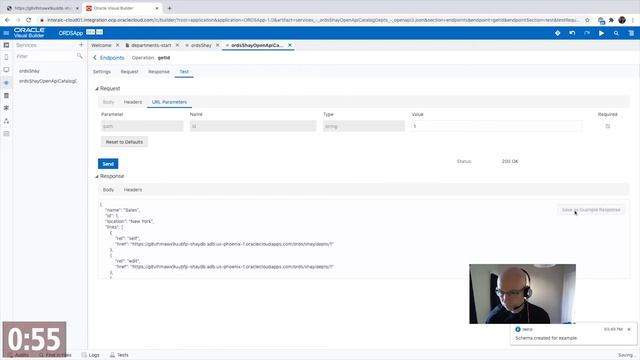
Task: Close the departments-start editor tab
Action: click(x=177, y=45)
